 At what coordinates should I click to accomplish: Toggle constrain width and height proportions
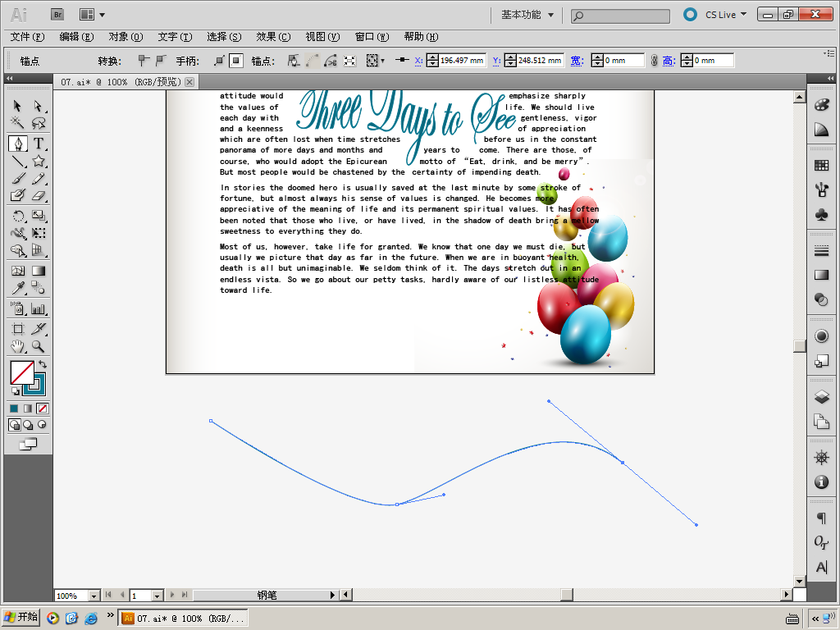coord(654,61)
